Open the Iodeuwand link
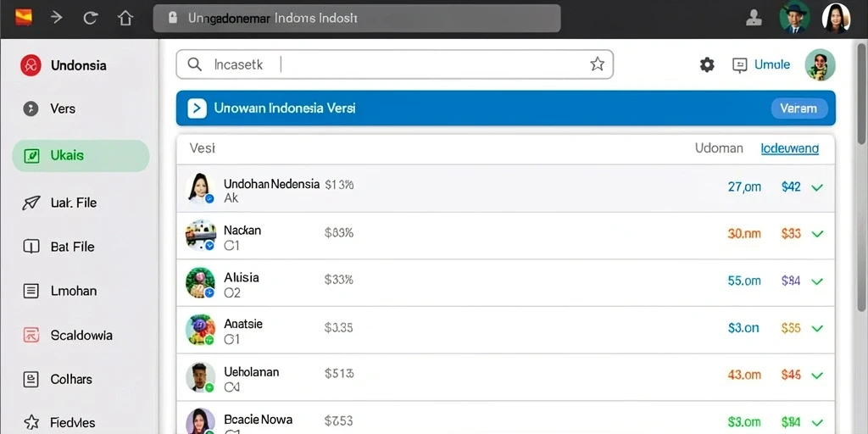The width and height of the screenshot is (868, 434). [x=790, y=148]
